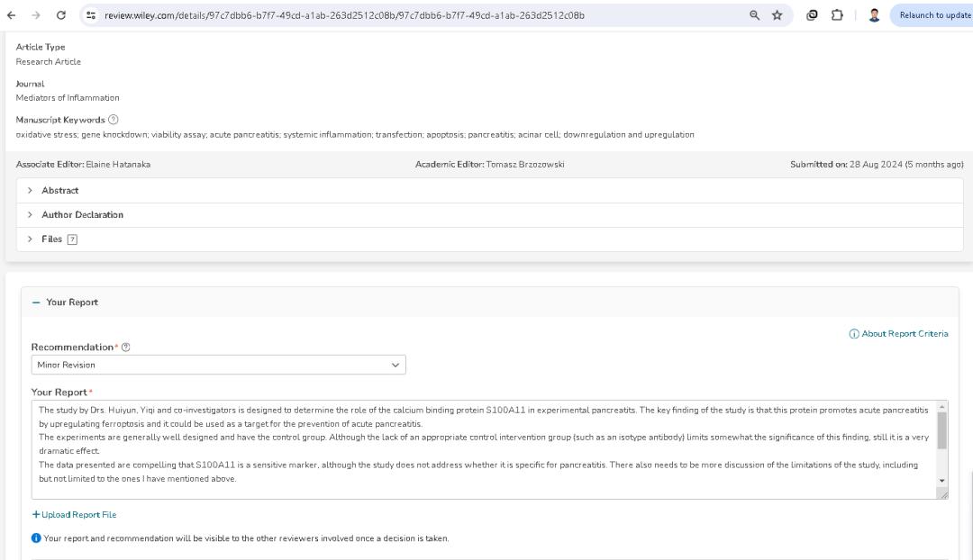Open the tab copy icon in toolbar
973x560 pixels.
coord(812,15)
